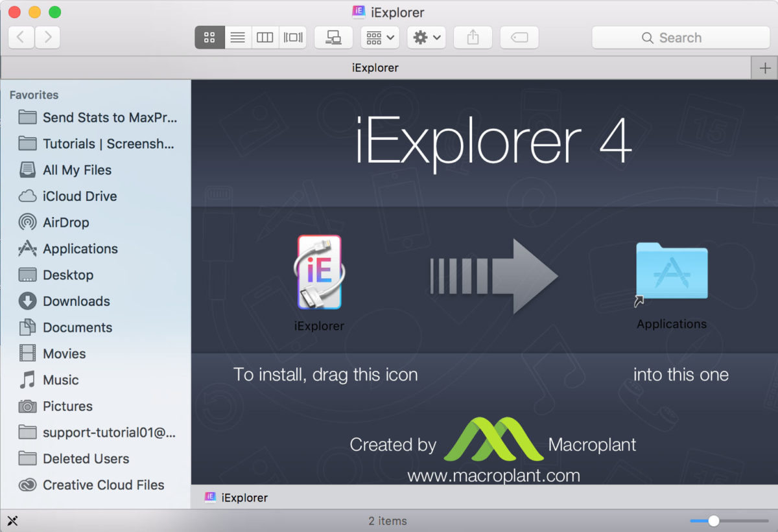The height and width of the screenshot is (532, 778).
Task: Click the Share toolbar button
Action: click(x=473, y=38)
